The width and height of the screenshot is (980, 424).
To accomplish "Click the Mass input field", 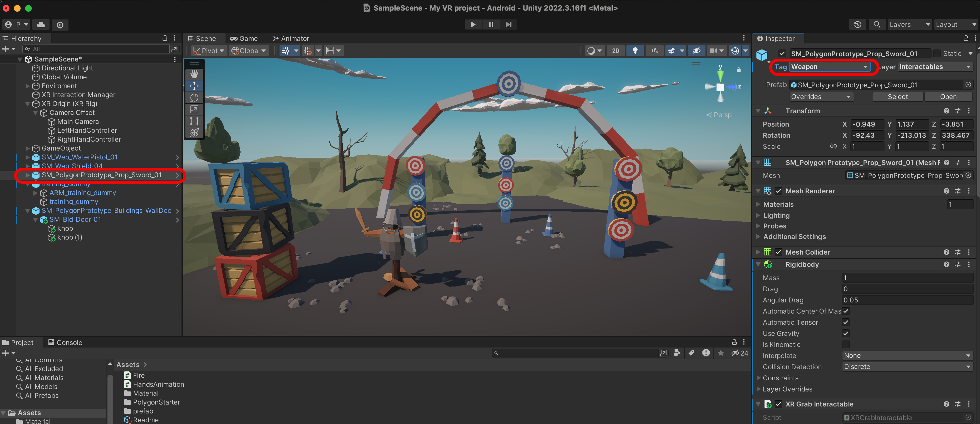I will (x=907, y=278).
